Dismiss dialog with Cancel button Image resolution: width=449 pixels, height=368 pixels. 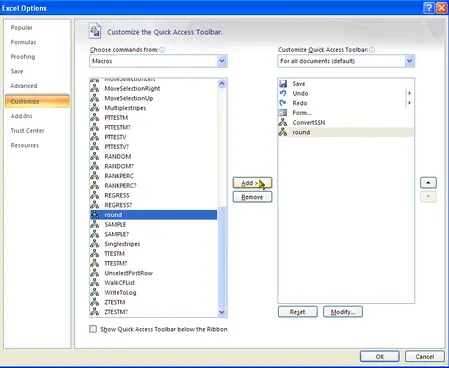click(425, 356)
